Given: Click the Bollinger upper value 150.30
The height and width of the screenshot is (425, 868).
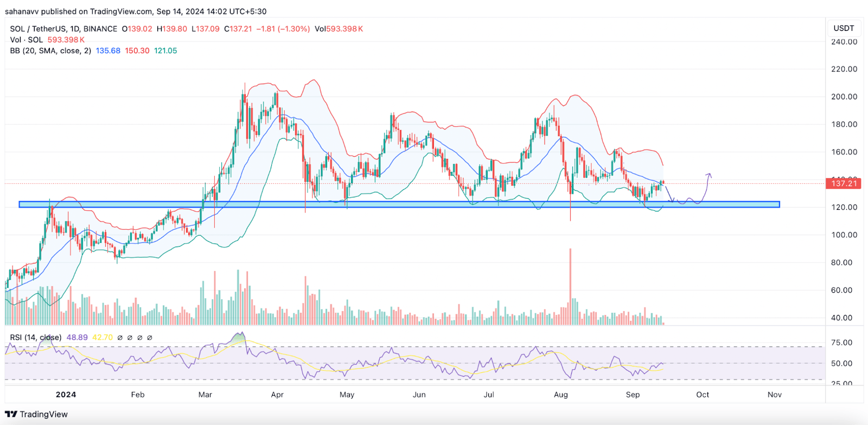Looking at the screenshot, I should click(137, 50).
